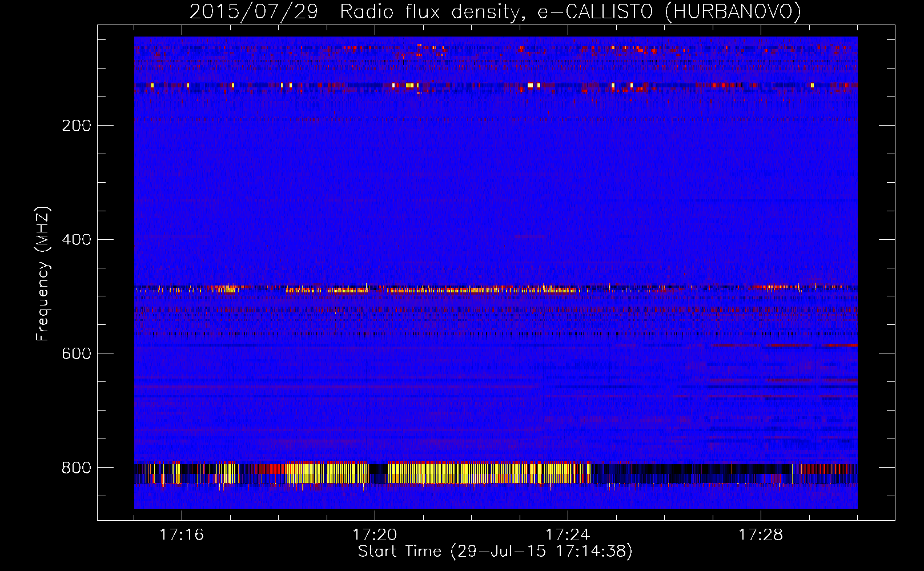Click the date 2015/07/29 in the title
Viewport: 924px width, 571px height.
coord(253,12)
